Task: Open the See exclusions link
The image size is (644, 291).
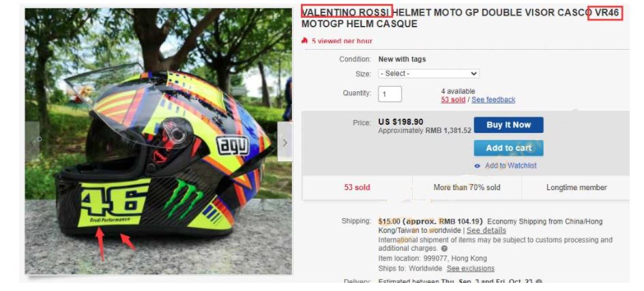Action: (x=471, y=269)
